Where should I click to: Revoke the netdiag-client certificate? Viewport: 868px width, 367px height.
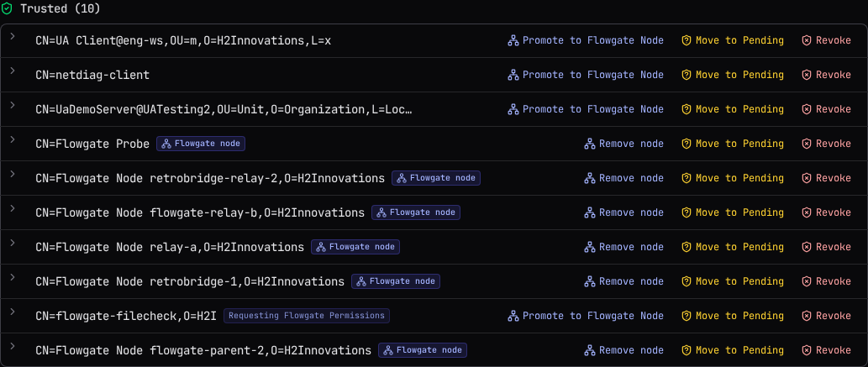click(x=827, y=75)
